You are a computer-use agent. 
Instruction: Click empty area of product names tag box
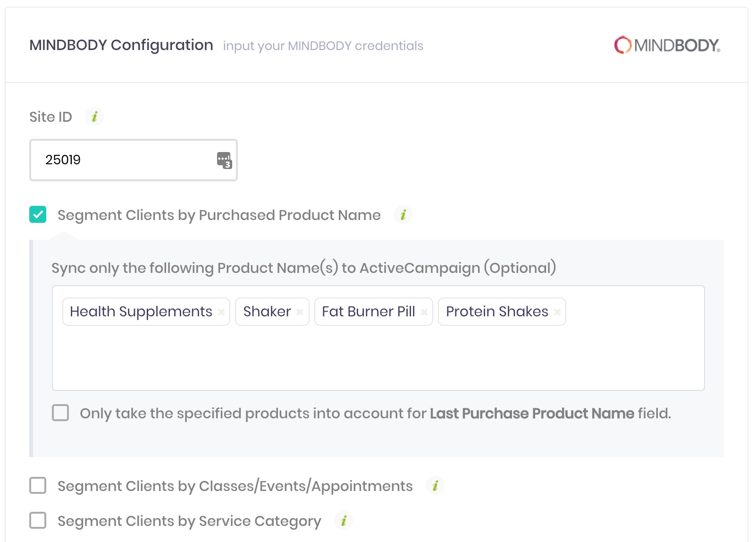point(378,359)
